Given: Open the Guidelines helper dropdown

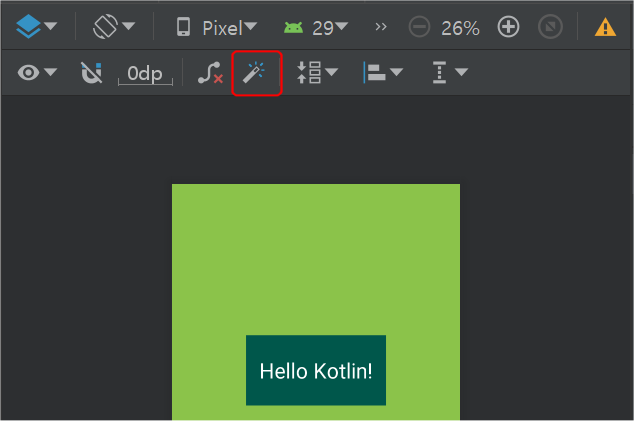Looking at the screenshot, I should tap(450, 73).
